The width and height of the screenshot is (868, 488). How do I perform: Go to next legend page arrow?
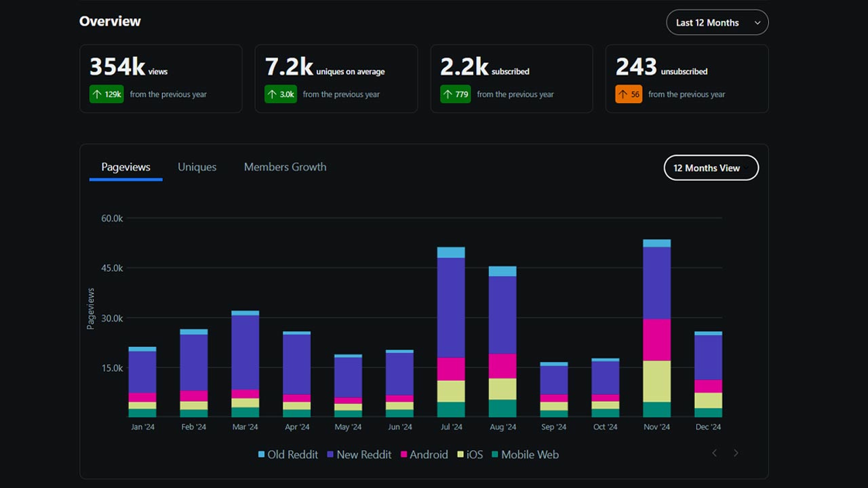click(x=736, y=453)
